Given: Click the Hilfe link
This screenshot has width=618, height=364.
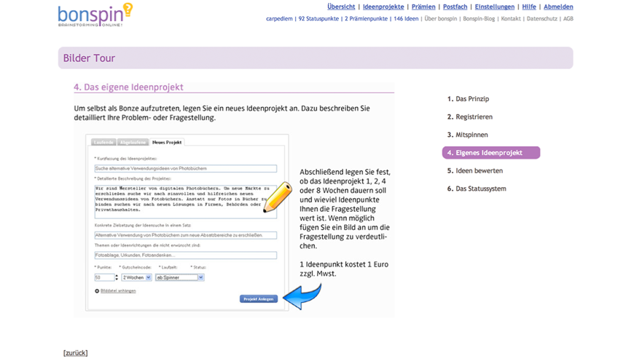Looking at the screenshot, I should [x=529, y=7].
